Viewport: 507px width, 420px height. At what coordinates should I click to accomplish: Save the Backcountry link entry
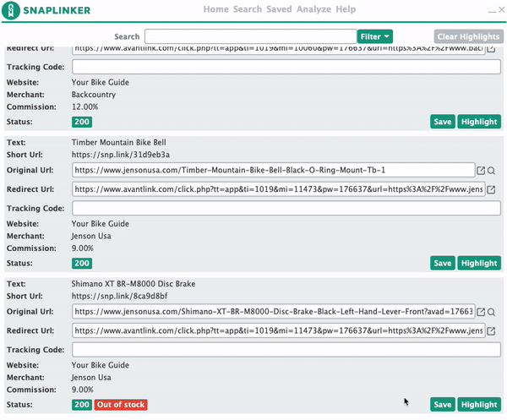[x=442, y=122]
